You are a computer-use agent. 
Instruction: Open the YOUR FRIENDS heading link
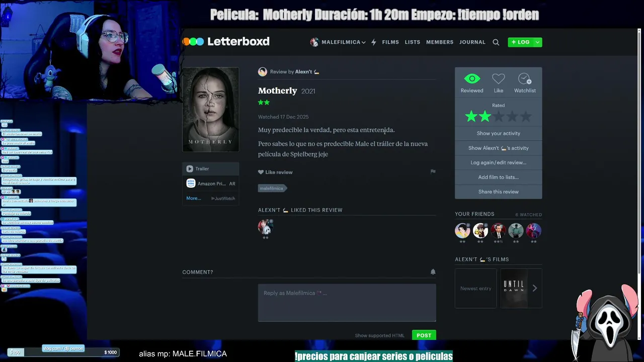(x=474, y=214)
